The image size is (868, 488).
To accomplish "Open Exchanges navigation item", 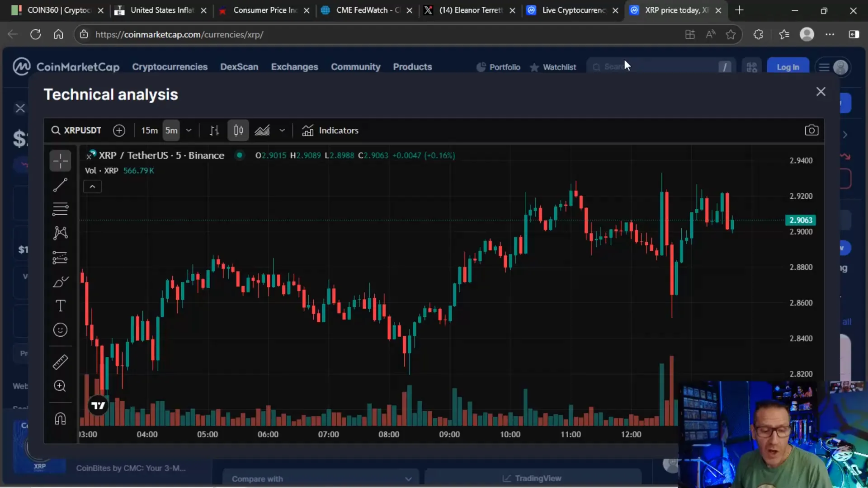I will 295,67.
